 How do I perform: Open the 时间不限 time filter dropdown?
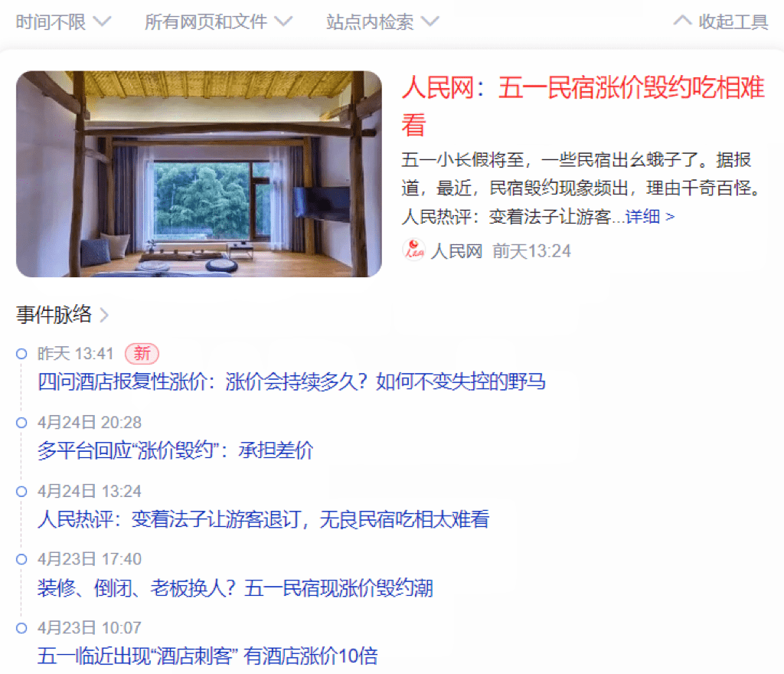63,22
